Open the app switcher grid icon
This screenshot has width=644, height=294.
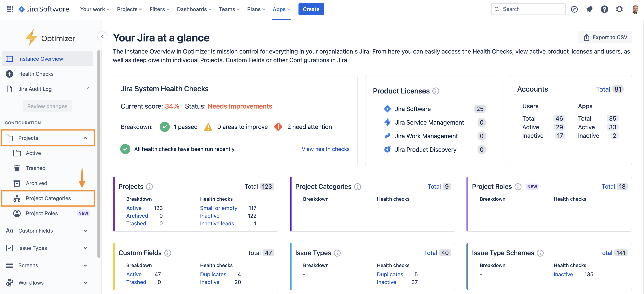pyautogui.click(x=10, y=9)
